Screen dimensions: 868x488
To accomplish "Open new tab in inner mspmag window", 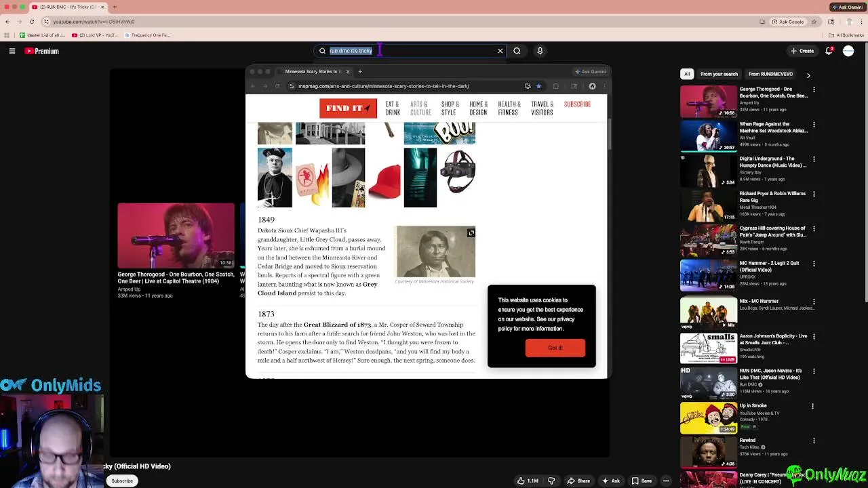I will 359,71.
